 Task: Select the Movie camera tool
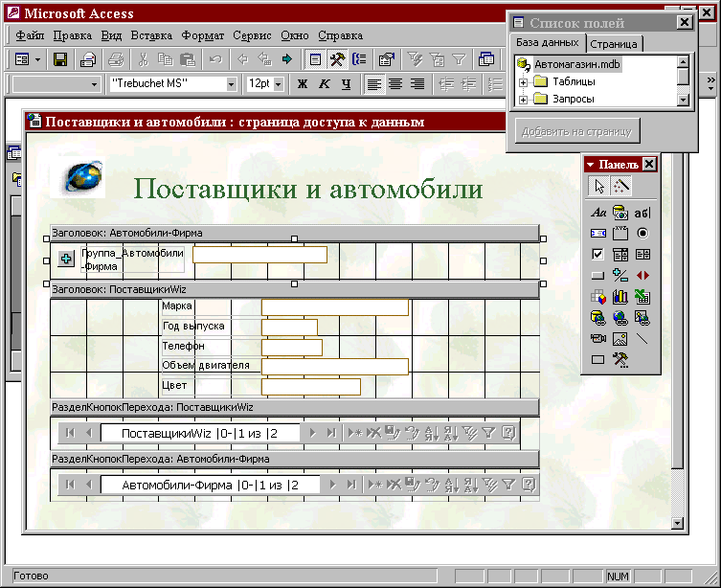[597, 339]
